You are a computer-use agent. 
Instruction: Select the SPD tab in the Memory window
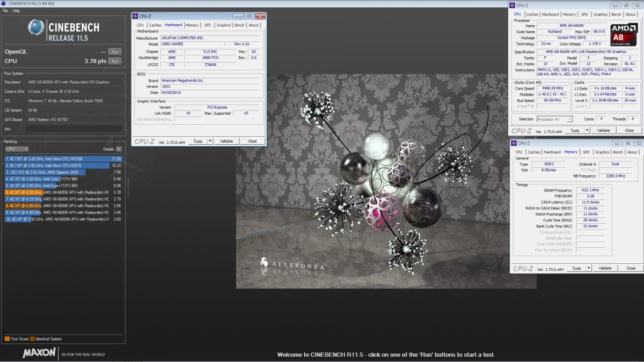click(586, 152)
